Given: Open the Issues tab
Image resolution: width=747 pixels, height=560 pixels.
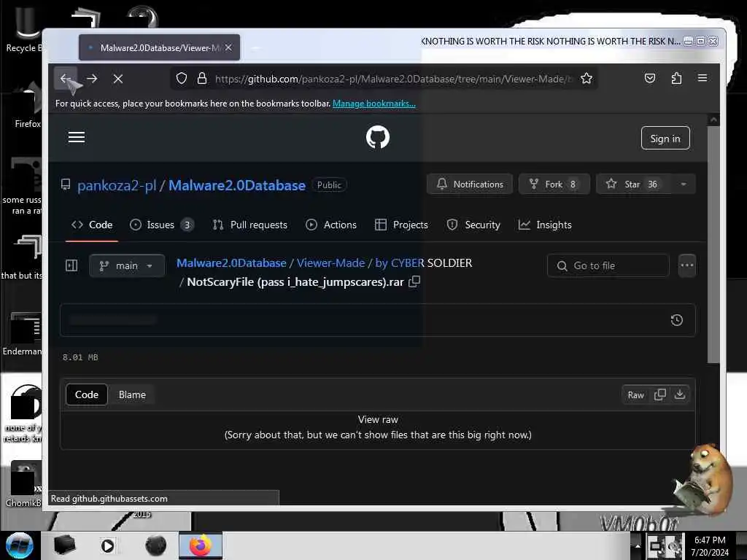Looking at the screenshot, I should pos(162,225).
